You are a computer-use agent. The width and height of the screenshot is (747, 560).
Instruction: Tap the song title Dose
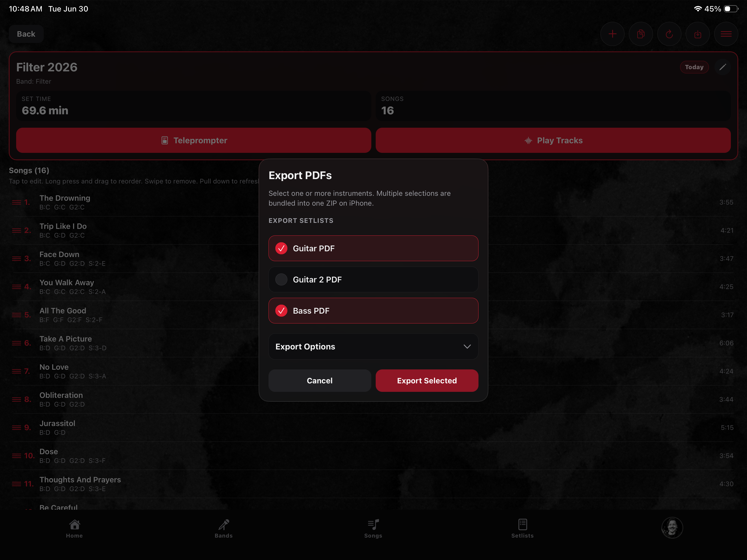[x=49, y=451]
